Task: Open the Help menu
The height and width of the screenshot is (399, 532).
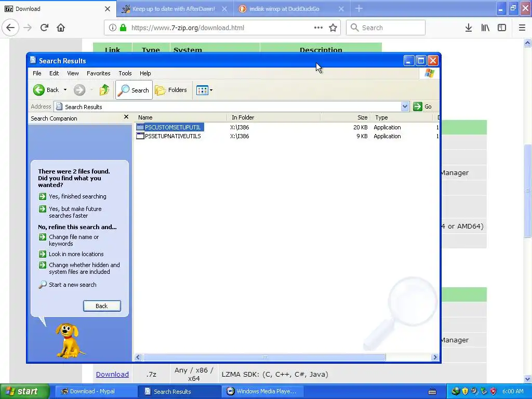Action: tap(145, 73)
